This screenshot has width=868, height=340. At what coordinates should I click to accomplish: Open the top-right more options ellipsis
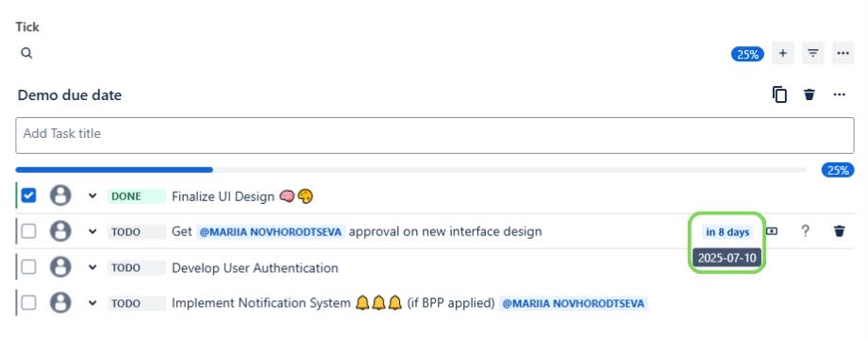click(843, 53)
